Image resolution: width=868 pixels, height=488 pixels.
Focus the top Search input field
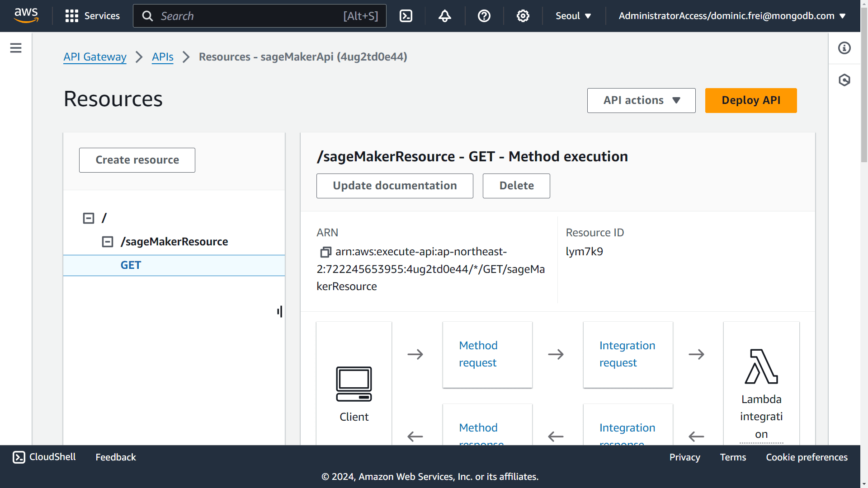(x=259, y=16)
